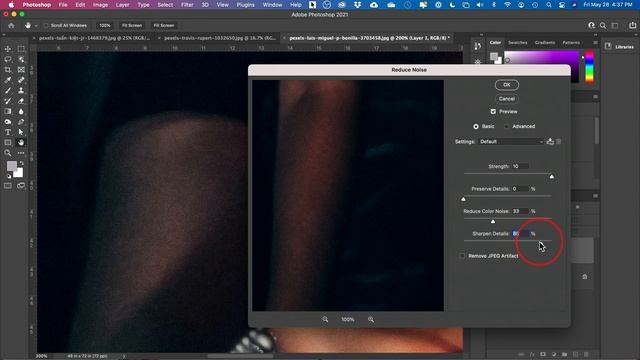Select the Gradient tool

(8, 111)
